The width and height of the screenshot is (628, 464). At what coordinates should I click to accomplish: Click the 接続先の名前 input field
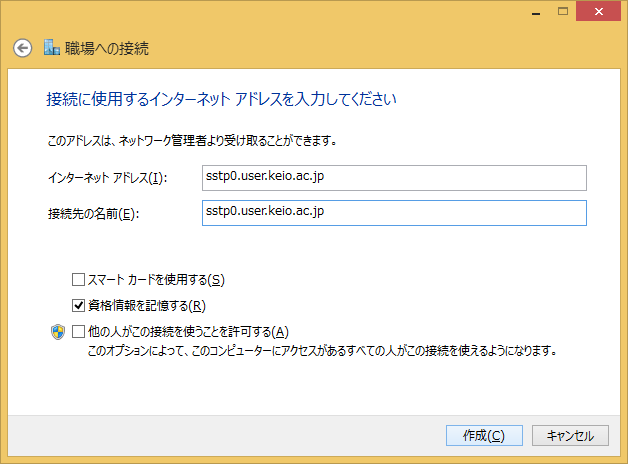(393, 212)
